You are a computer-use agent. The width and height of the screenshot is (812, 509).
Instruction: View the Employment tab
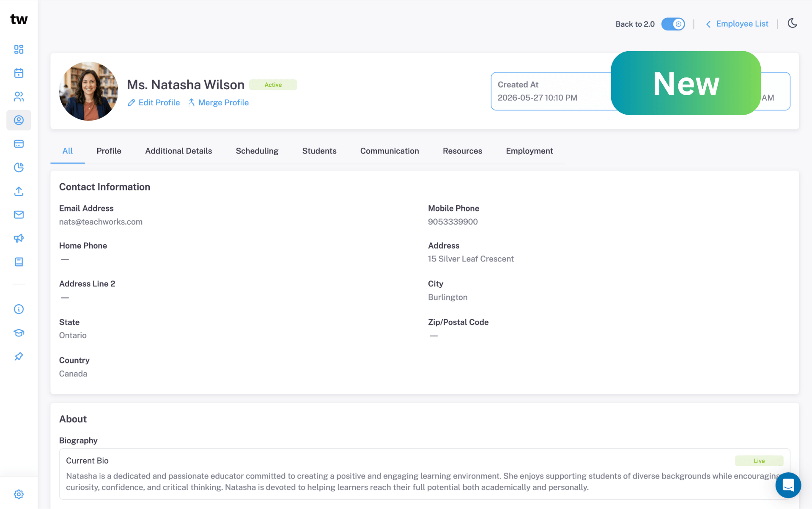tap(529, 151)
